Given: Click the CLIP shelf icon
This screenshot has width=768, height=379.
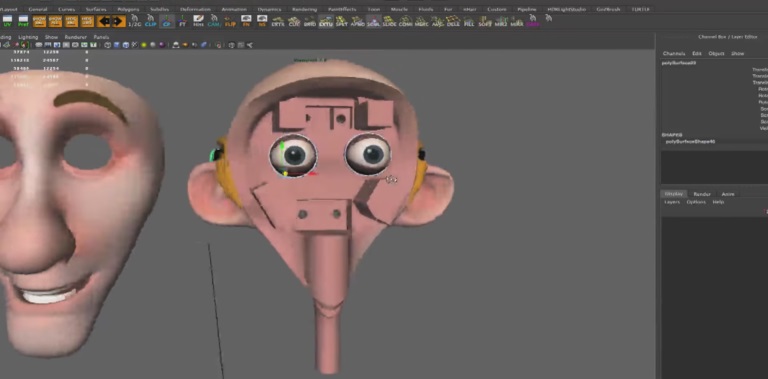Looking at the screenshot, I should (150, 21).
